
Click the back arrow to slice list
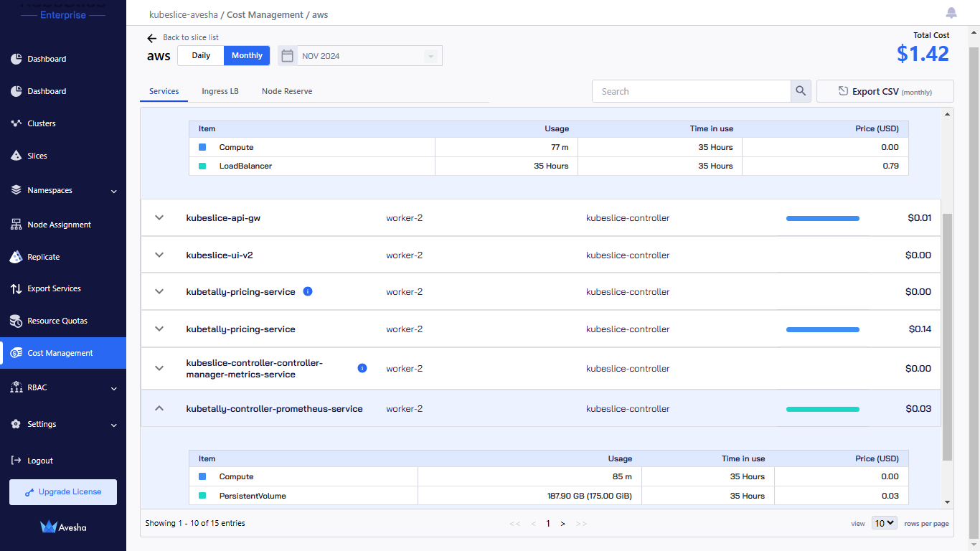click(x=151, y=38)
